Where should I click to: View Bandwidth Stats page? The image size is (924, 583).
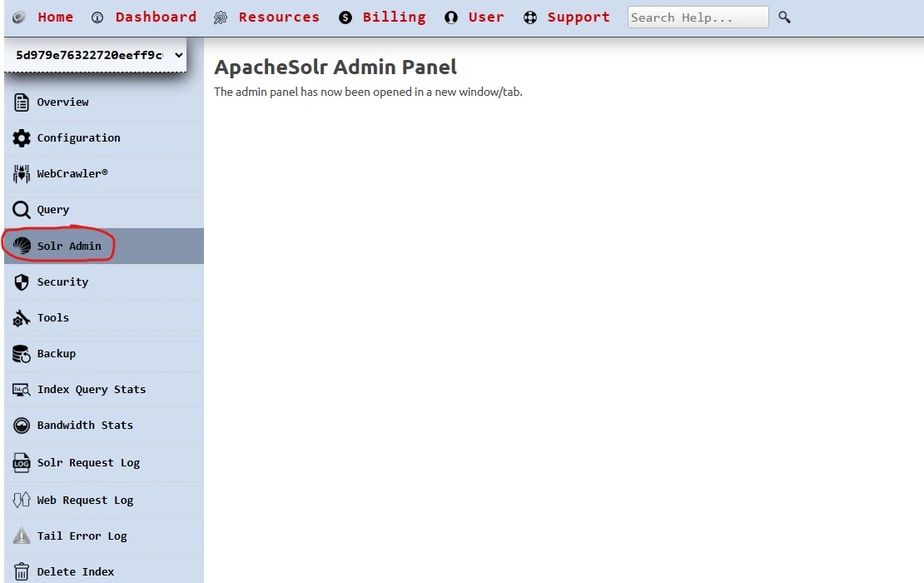click(x=85, y=426)
